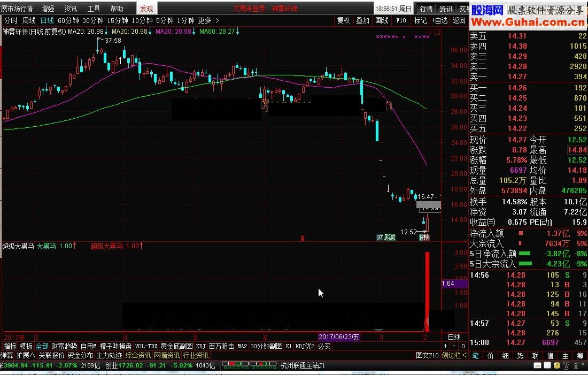Expand the 扩展∧ panel
The image size is (588, 375).
(26, 356)
